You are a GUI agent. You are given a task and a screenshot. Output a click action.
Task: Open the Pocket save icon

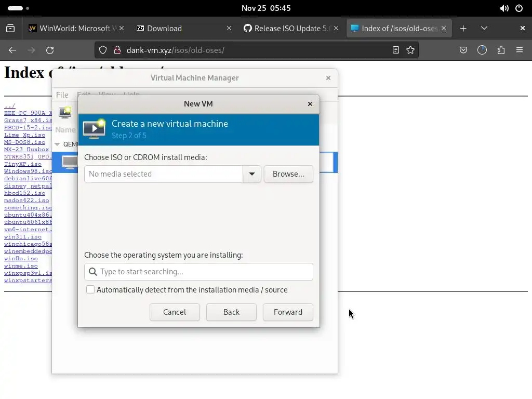[x=463, y=50]
